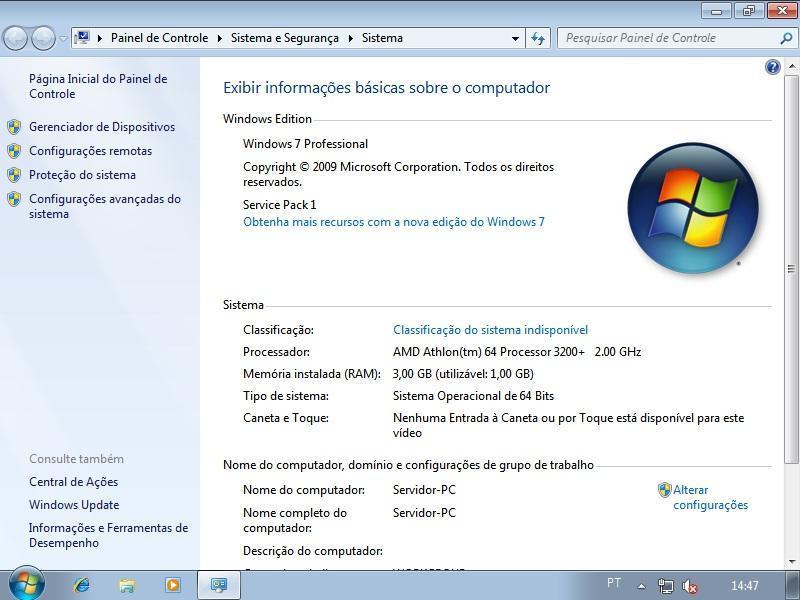800x600 pixels.
Task: Open Windows Explorer folder icon in taskbar
Action: [x=127, y=585]
